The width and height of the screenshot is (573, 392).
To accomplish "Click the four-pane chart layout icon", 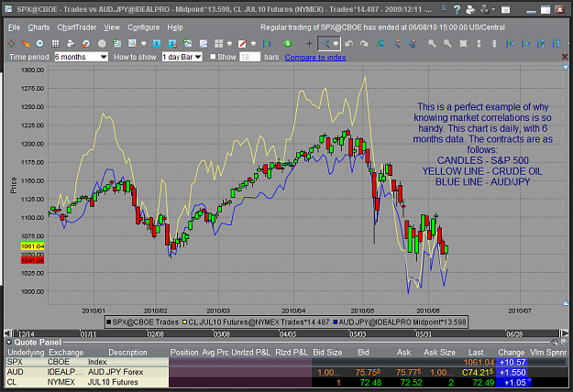I will pos(218,43).
